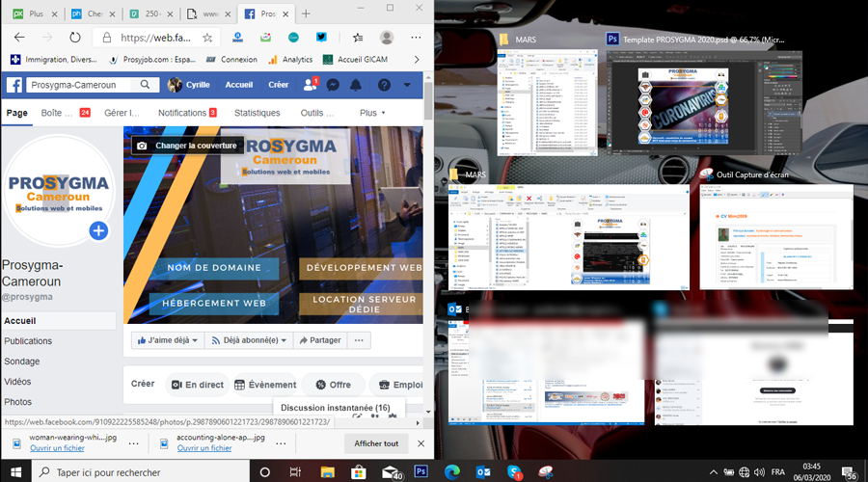Show hidden system tray icons chevron
868x482 pixels.
[714, 472]
